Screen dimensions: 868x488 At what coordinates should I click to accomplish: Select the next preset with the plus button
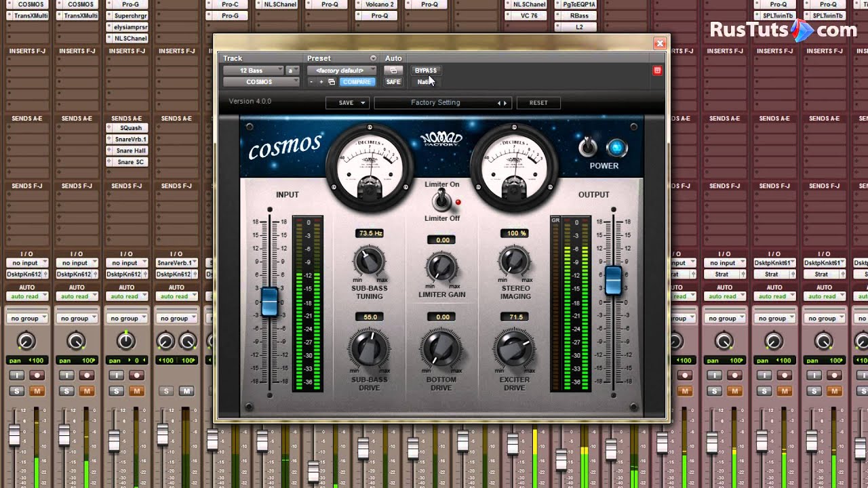321,82
